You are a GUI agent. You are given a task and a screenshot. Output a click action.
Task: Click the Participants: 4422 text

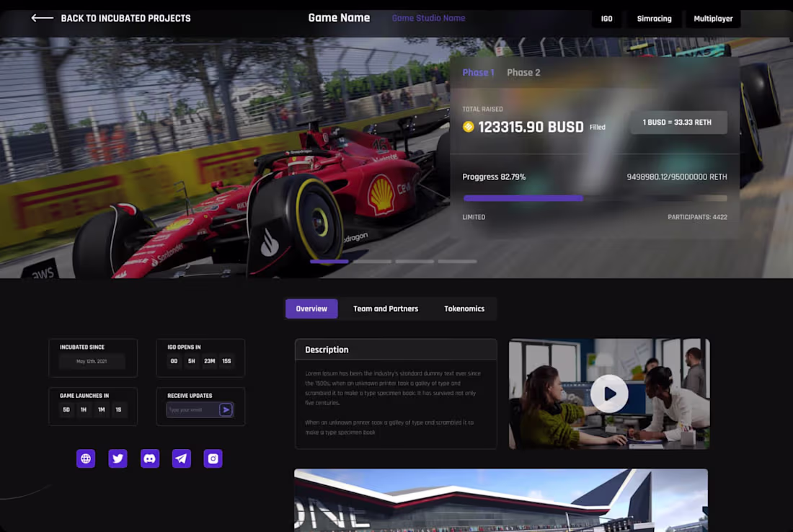(x=697, y=217)
